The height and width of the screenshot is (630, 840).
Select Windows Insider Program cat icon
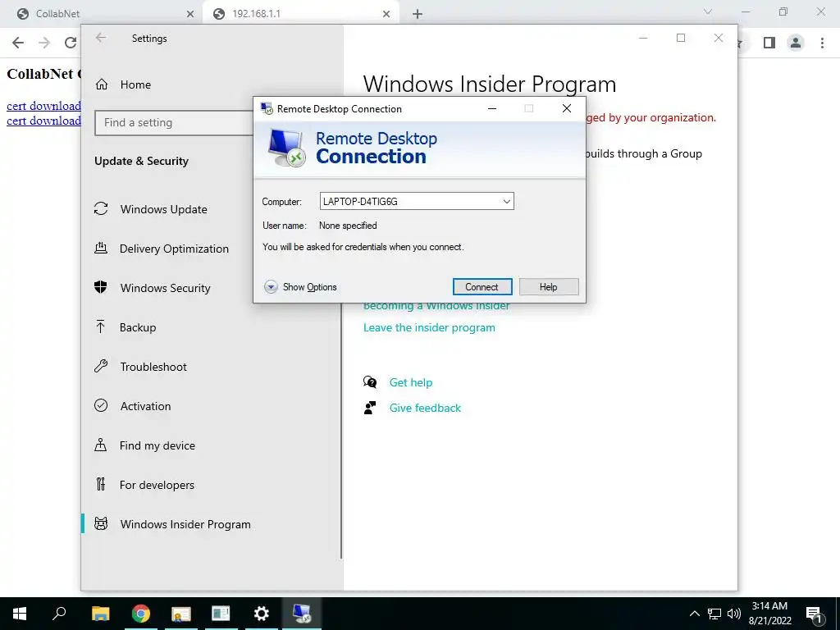point(101,523)
